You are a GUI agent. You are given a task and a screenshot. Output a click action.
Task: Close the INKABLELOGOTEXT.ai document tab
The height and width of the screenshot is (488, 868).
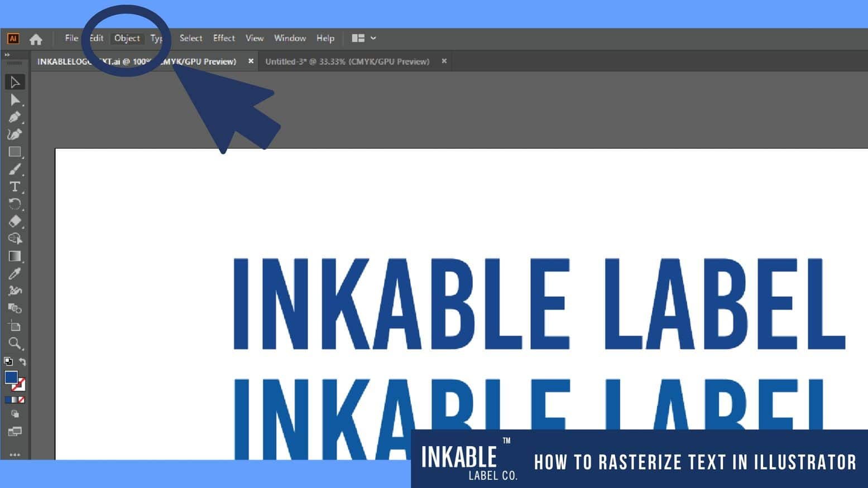pyautogui.click(x=251, y=61)
